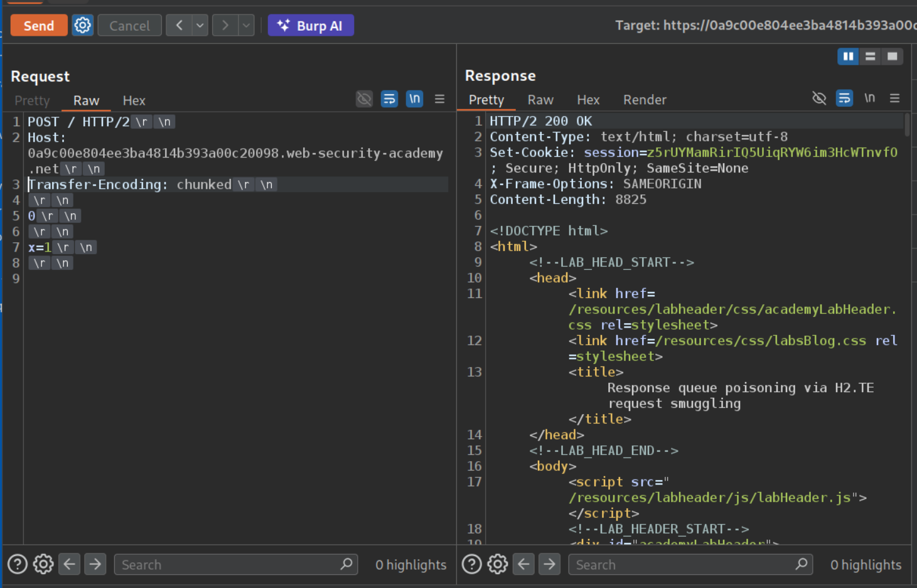
Task: Switch the Request view to the Hex tab
Action: point(134,100)
